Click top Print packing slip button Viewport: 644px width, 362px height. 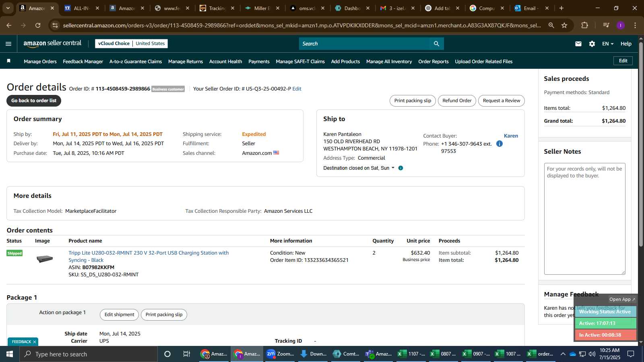413,101
